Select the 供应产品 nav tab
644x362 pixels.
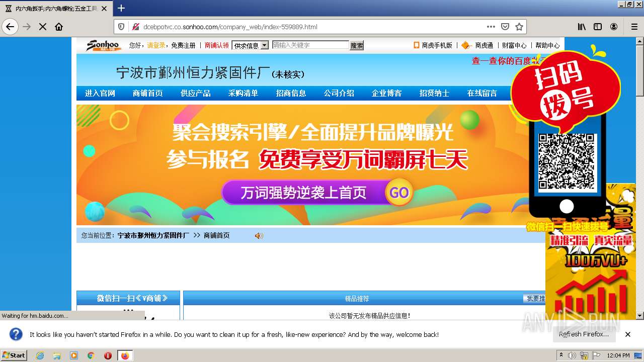(x=196, y=93)
